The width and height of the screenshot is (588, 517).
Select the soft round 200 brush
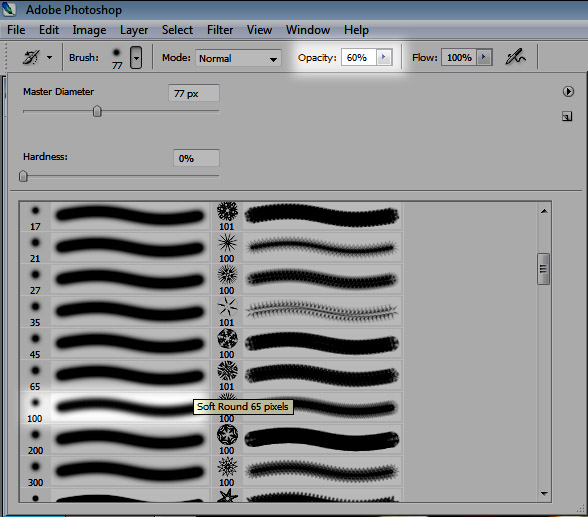[x=114, y=440]
